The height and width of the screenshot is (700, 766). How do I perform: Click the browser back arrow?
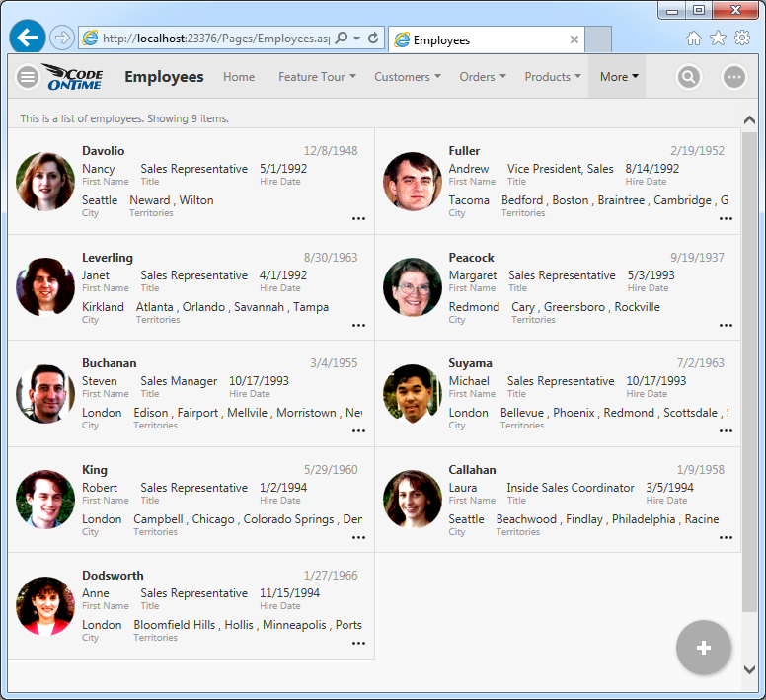pos(28,37)
